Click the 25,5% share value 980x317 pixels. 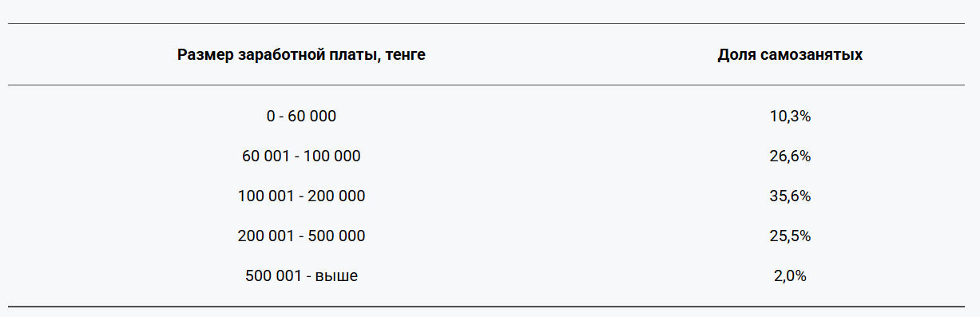(x=790, y=236)
